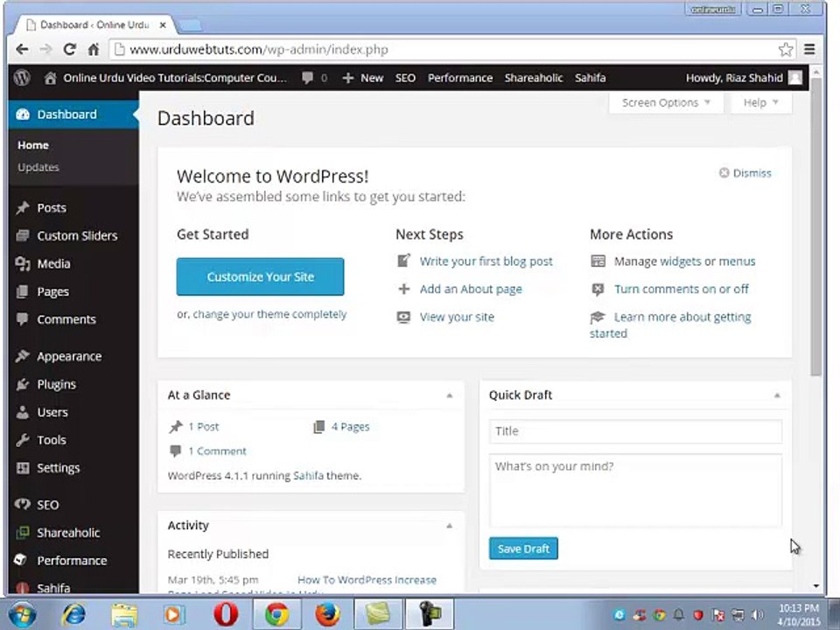Click the WordPress logo in admin bar
840x630 pixels.
click(22, 78)
